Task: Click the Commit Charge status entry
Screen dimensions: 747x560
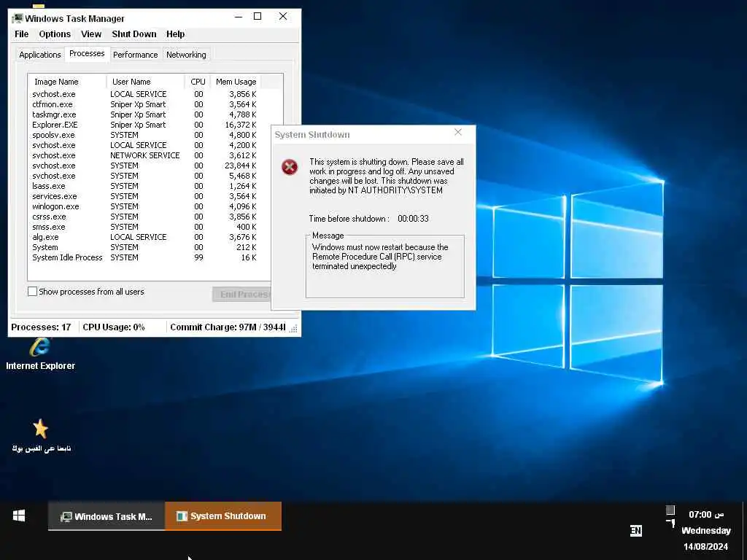Action: coord(228,327)
